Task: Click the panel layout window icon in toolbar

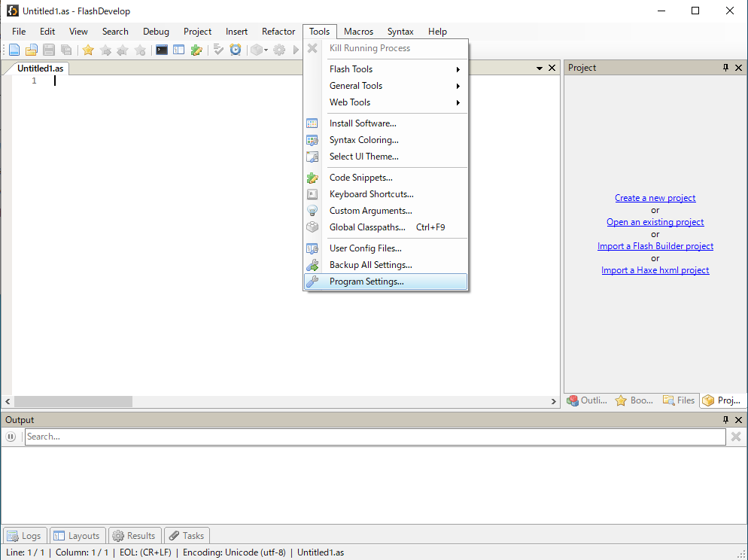Action: pos(179,50)
